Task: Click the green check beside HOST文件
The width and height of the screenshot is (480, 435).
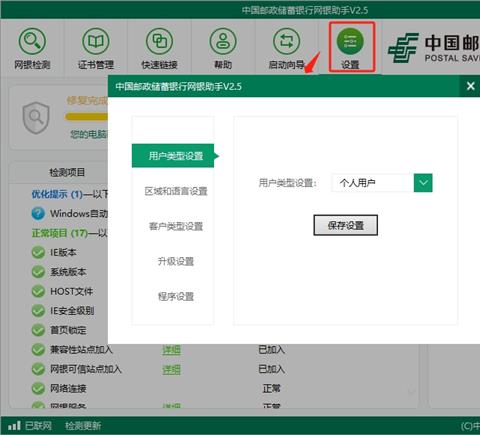Action: point(38,291)
